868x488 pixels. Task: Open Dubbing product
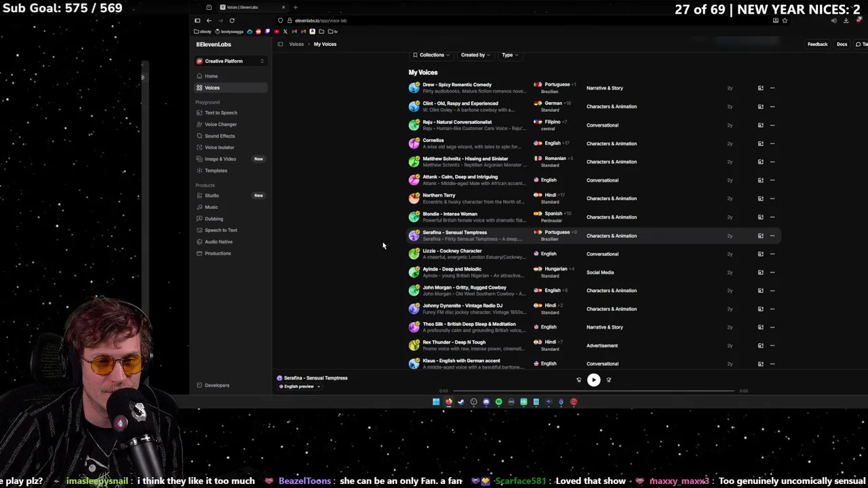(214, 218)
